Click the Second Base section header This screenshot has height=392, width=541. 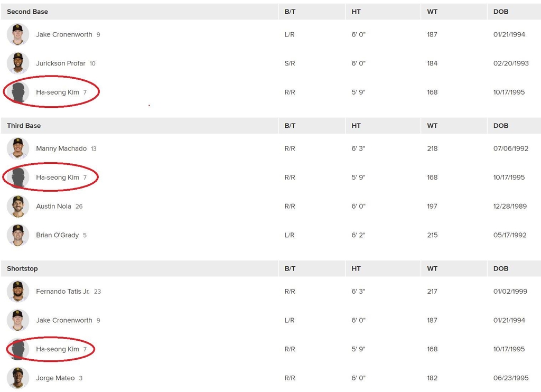(27, 12)
